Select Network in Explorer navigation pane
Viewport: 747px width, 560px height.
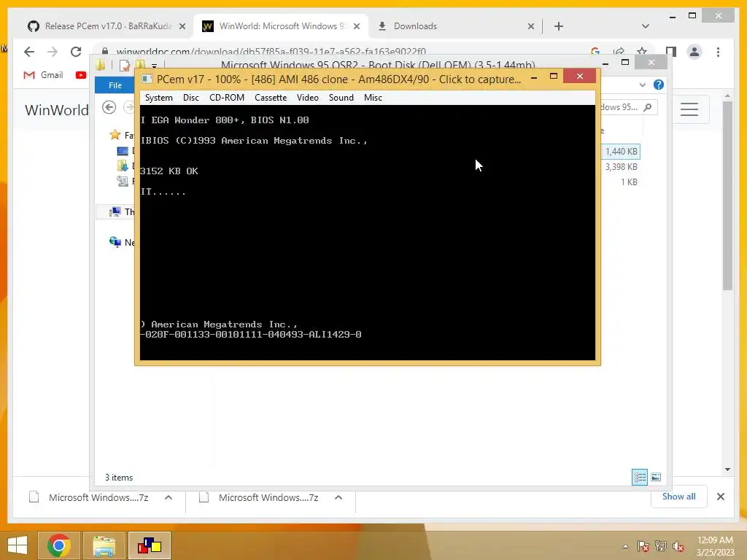pyautogui.click(x=122, y=242)
